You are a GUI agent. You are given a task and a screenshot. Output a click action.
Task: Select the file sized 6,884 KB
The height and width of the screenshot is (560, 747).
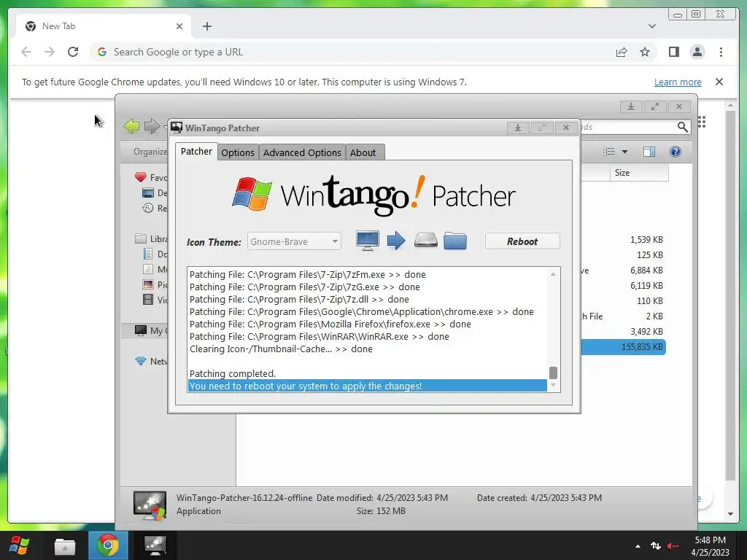pos(646,270)
